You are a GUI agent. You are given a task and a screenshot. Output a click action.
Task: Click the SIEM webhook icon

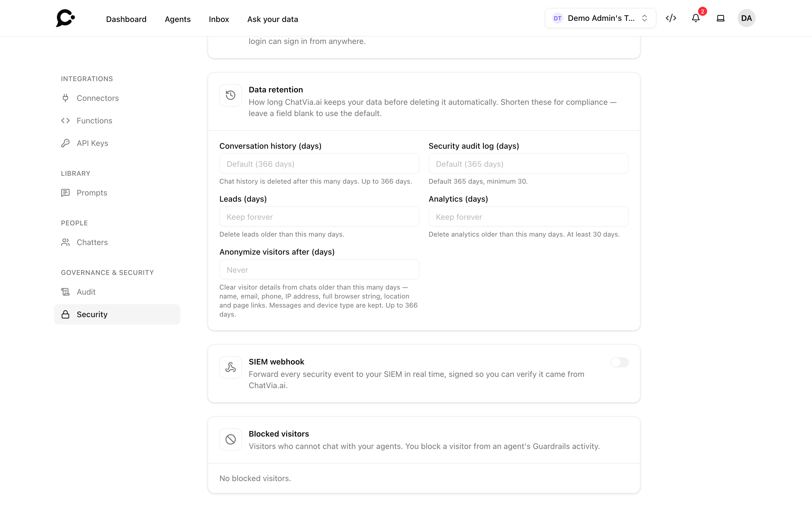tap(231, 367)
